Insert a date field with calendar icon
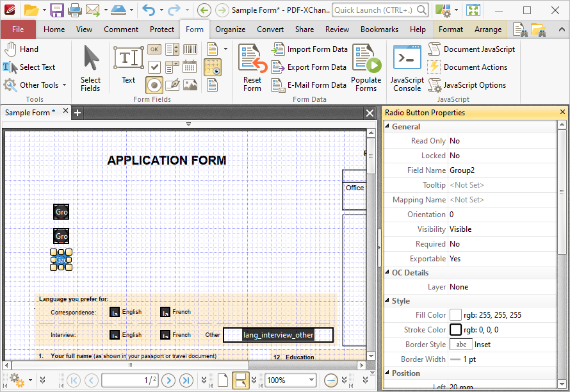The height and width of the screenshot is (392, 570). coord(190,67)
